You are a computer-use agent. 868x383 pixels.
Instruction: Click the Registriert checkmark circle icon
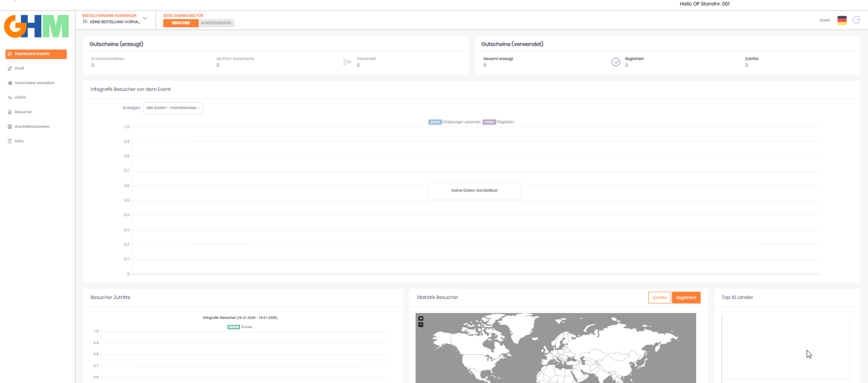[x=616, y=62]
